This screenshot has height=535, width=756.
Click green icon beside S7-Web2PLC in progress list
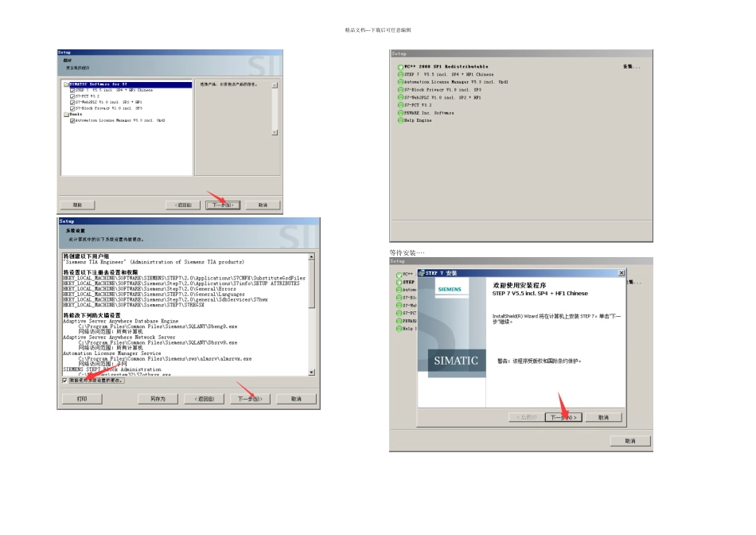400,97
